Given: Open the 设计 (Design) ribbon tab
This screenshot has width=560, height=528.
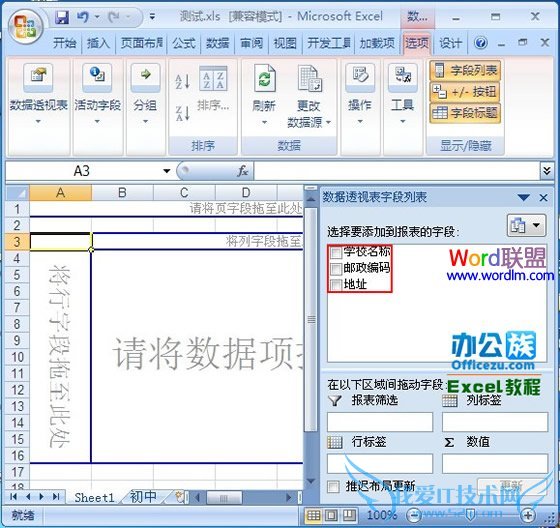Looking at the screenshot, I should [x=450, y=43].
